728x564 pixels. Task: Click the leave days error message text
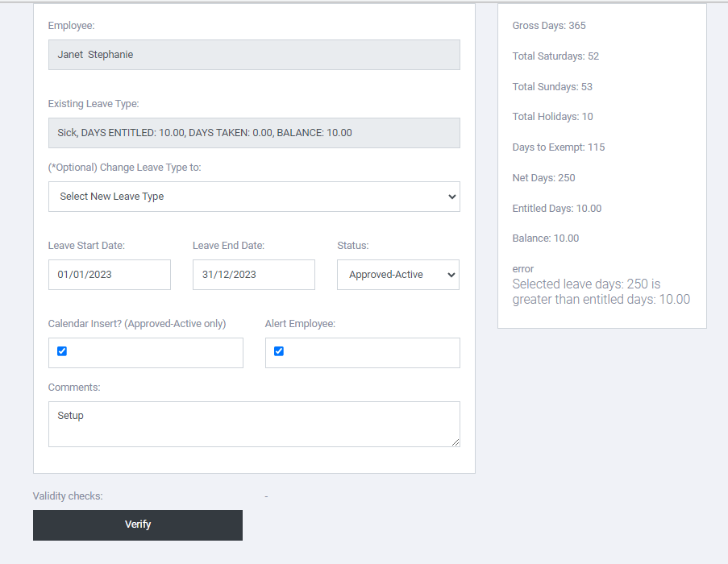point(601,292)
